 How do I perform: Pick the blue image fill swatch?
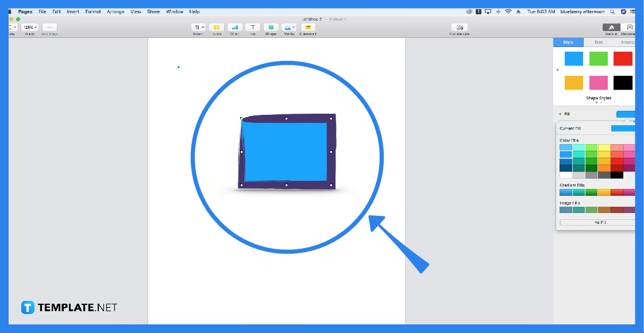point(565,210)
